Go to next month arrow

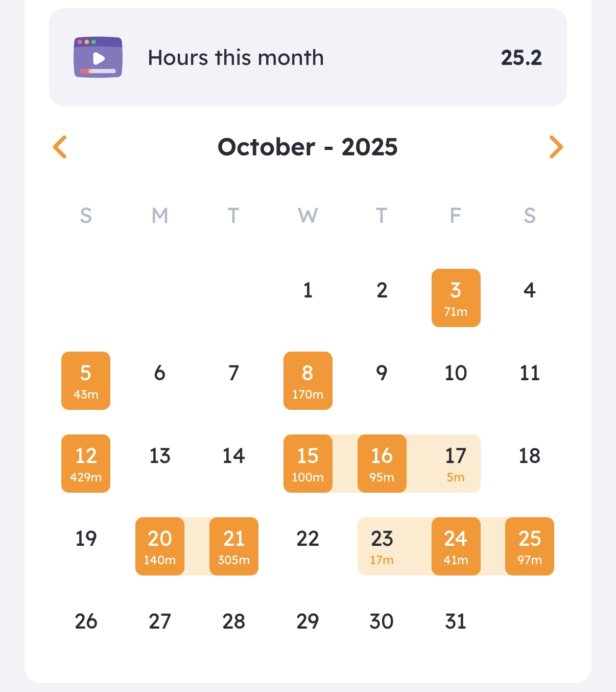tap(556, 147)
